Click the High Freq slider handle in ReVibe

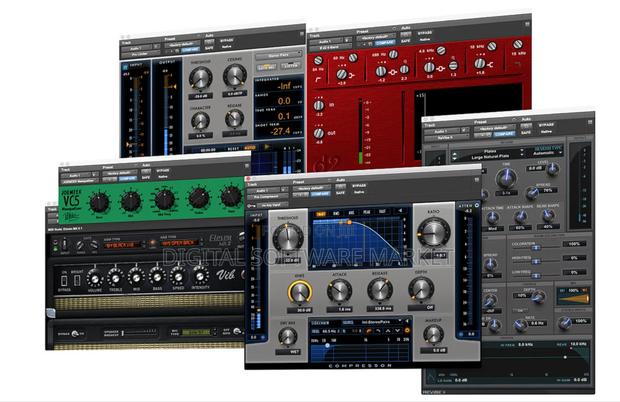(x=536, y=261)
